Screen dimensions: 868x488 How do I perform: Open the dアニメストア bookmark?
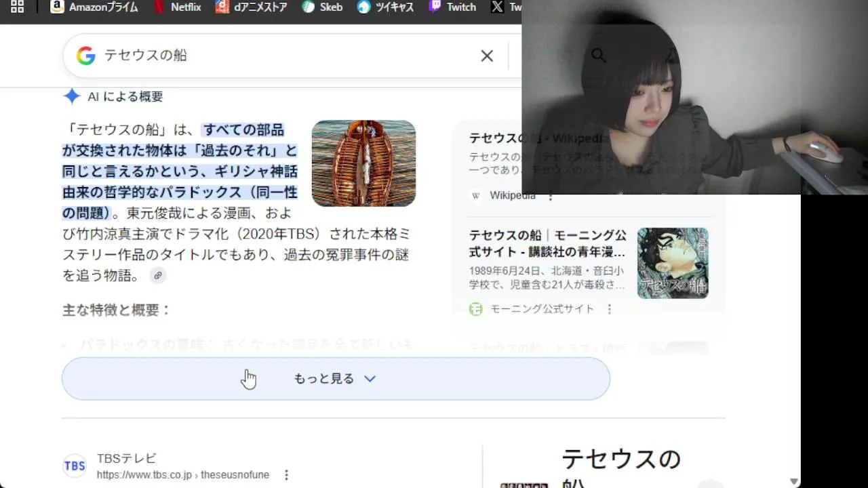(x=251, y=7)
